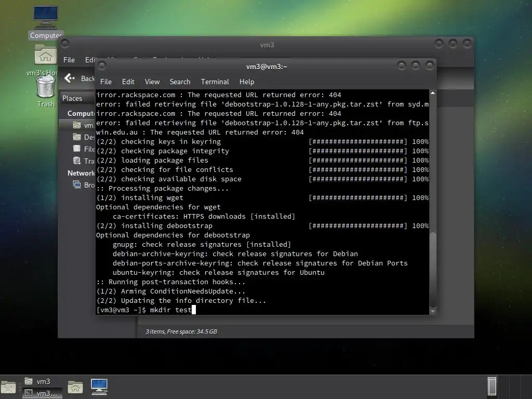Click the Back arrow in file manager

coord(70,78)
